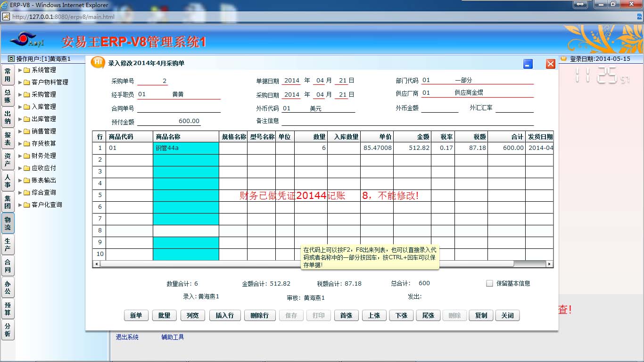Click the blue minimize dialog icon
The width and height of the screenshot is (644, 362).
tap(528, 64)
